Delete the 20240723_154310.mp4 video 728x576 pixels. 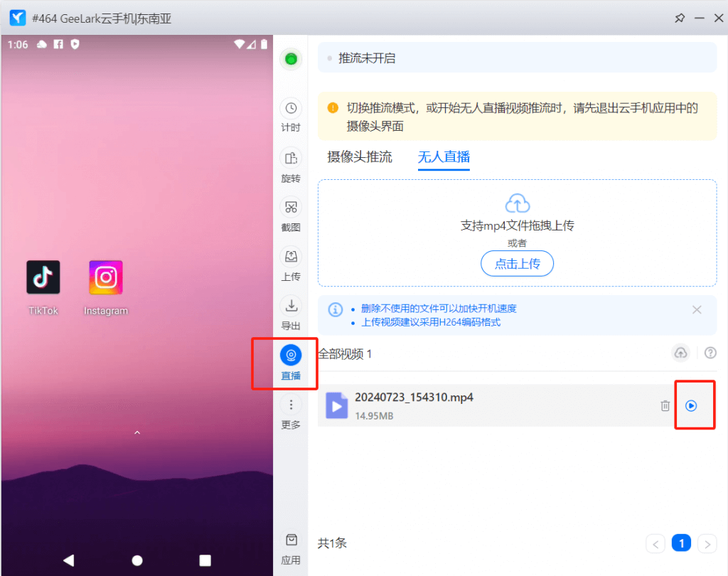[665, 405]
